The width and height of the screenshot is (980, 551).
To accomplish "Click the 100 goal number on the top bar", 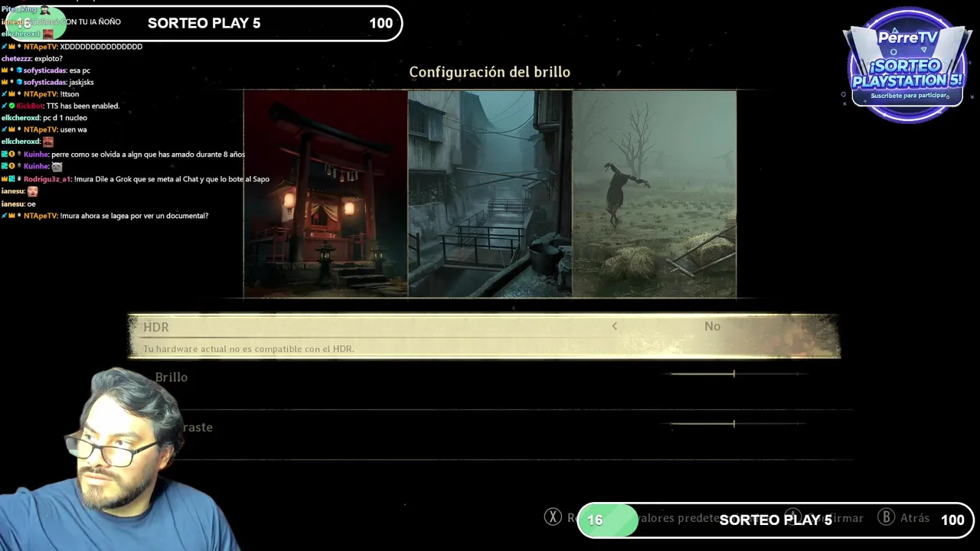I will (381, 23).
